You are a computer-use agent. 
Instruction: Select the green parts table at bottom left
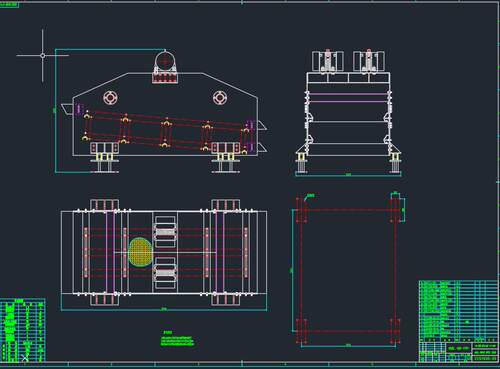pyautogui.click(x=22, y=331)
